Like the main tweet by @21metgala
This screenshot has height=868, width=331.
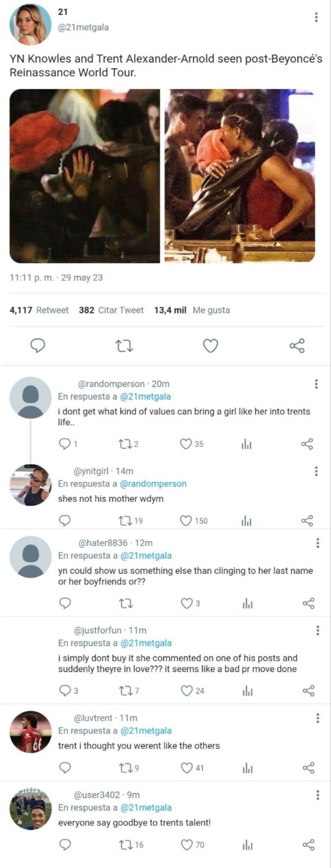point(210,346)
